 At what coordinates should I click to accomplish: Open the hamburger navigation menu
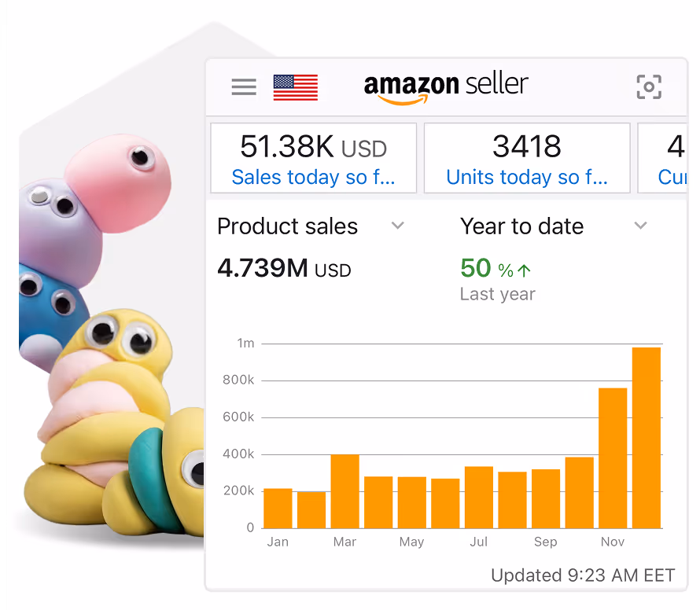[244, 86]
